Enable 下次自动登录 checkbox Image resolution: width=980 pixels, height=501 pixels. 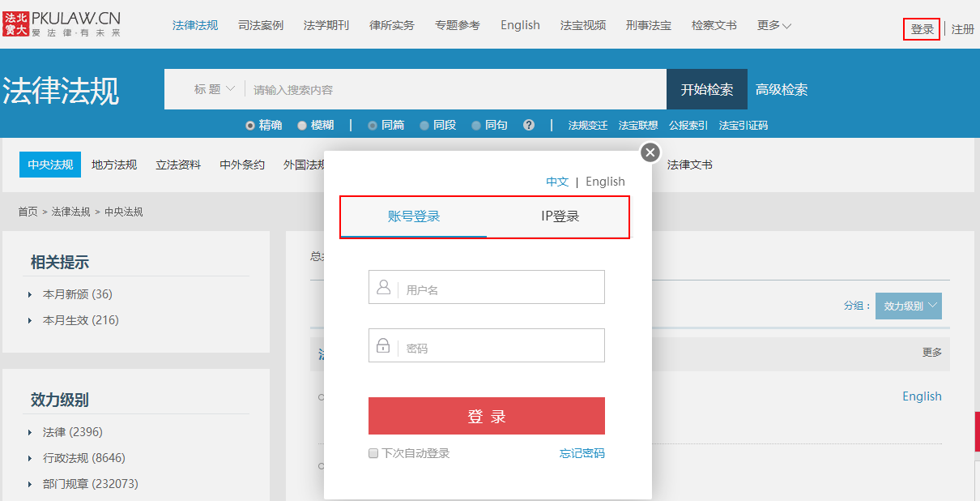[x=373, y=453]
